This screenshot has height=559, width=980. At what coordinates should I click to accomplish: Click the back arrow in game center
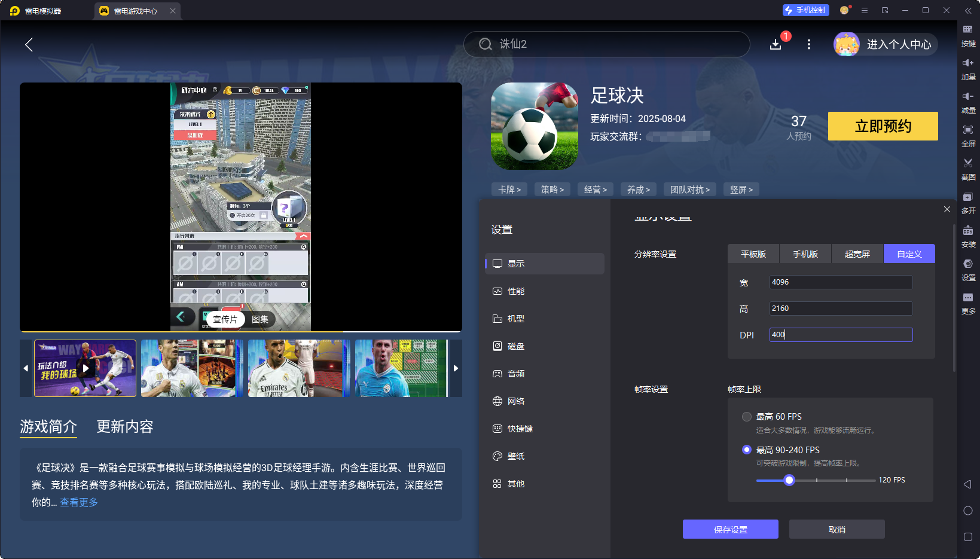(29, 44)
